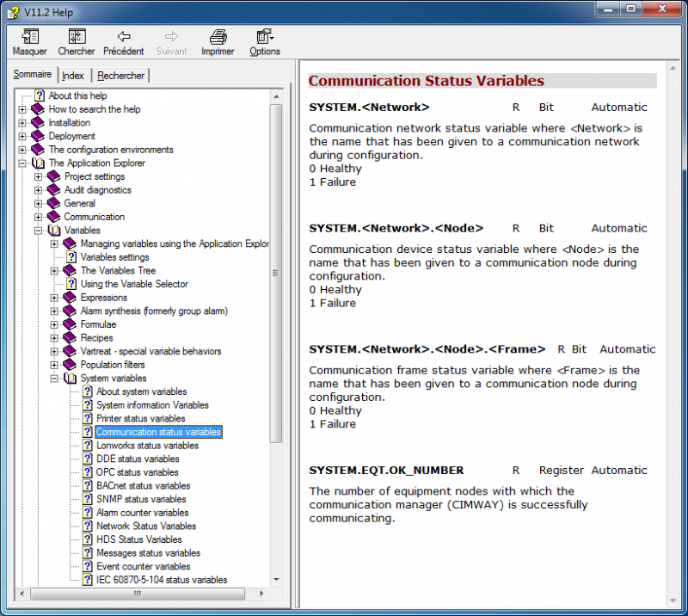This screenshot has height=616, width=688.
Task: Collapse The Application Explorer node
Action: coord(22,163)
